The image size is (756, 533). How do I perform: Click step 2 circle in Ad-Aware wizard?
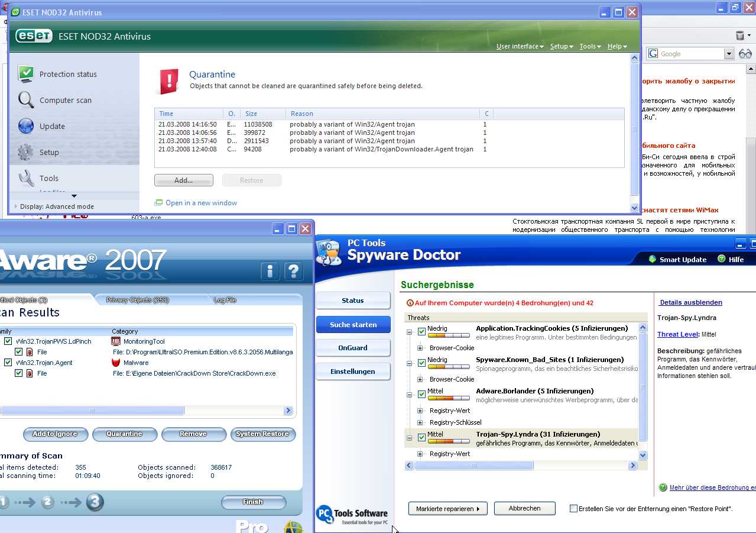tap(48, 502)
